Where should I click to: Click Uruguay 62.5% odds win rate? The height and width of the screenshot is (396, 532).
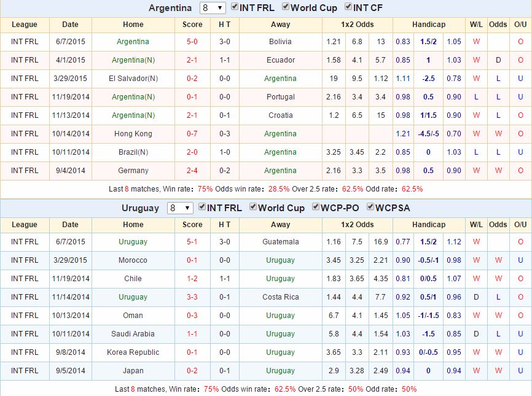pyautogui.click(x=285, y=389)
